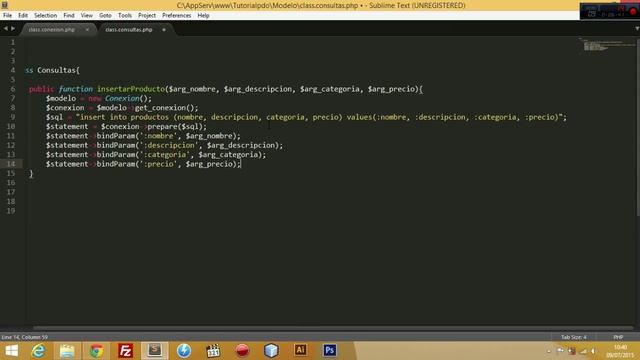
Task: Click the horizontal scrollbar of the editor
Action: (333, 328)
